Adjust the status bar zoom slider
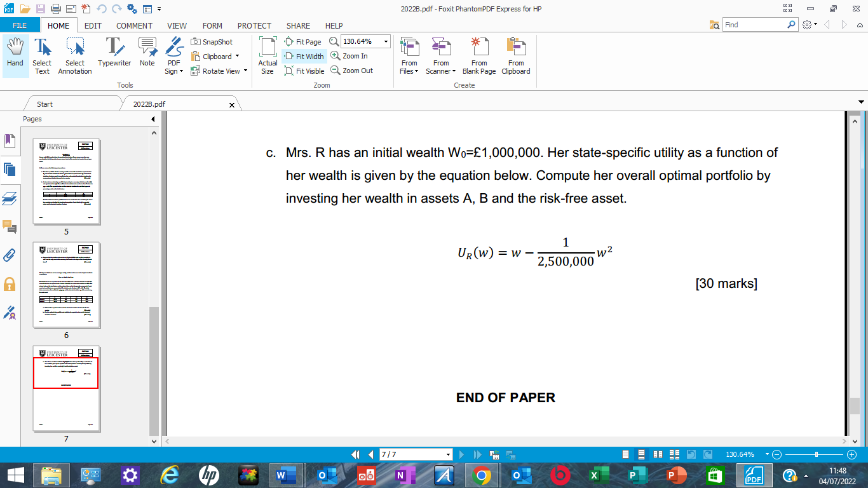 click(817, 454)
